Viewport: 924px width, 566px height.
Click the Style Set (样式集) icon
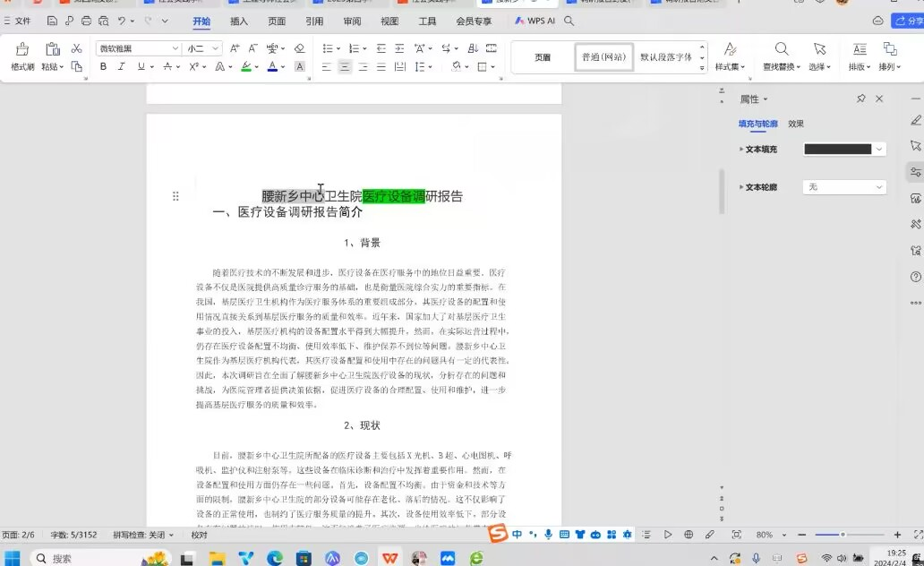tap(730, 51)
